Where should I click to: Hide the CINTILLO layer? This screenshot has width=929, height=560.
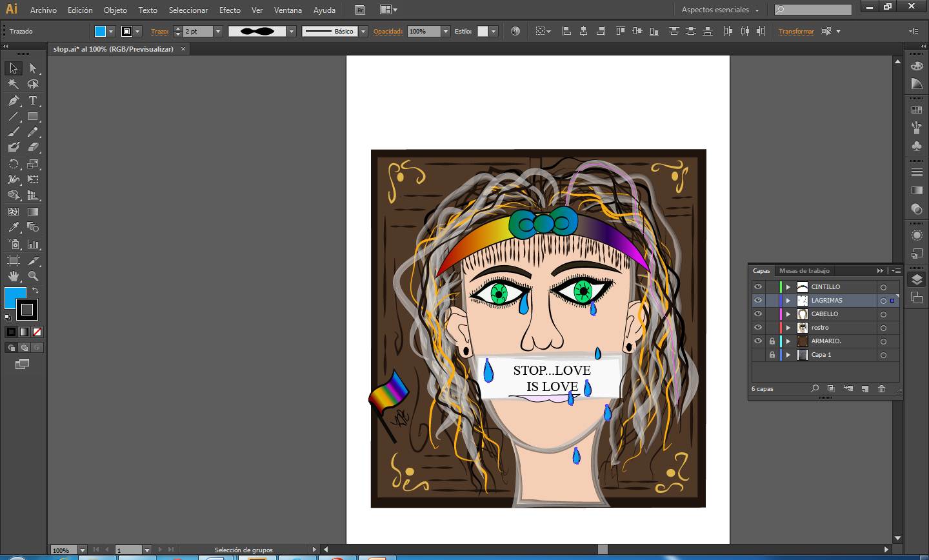coord(758,287)
